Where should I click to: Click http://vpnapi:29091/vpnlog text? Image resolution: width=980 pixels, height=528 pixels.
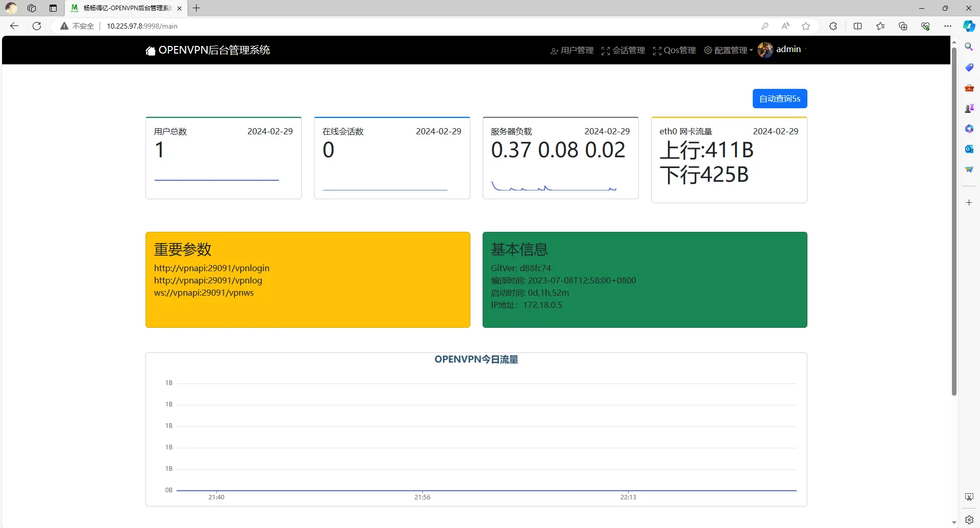click(208, 280)
